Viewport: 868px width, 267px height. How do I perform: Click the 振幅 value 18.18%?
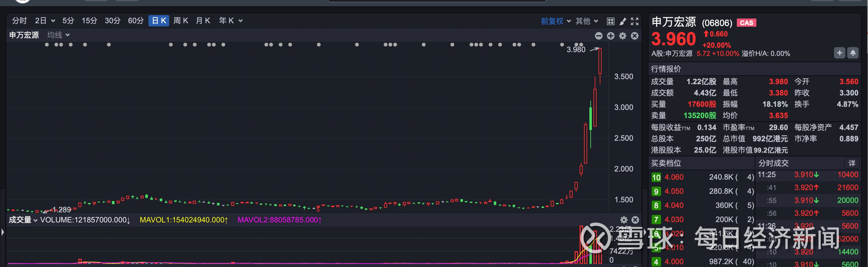[775, 104]
